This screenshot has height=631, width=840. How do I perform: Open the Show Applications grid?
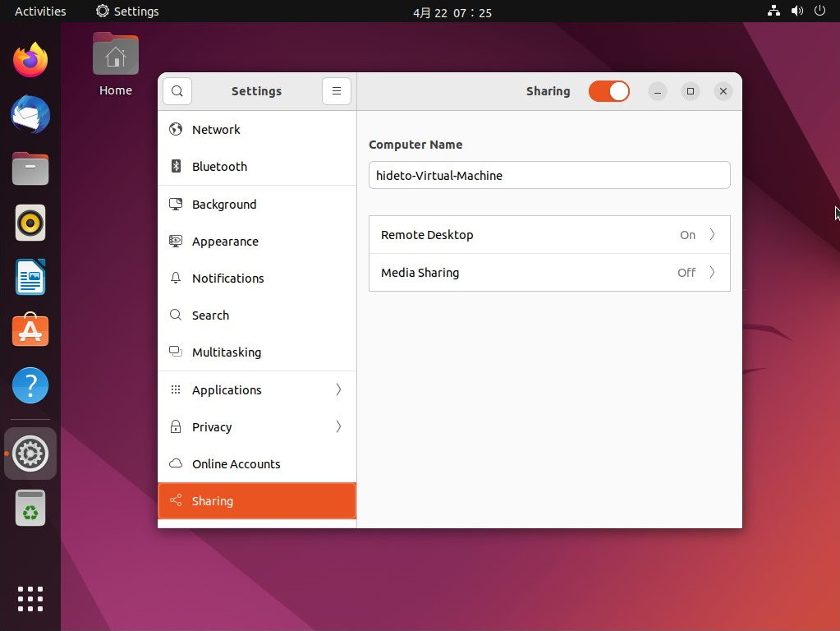pyautogui.click(x=30, y=598)
